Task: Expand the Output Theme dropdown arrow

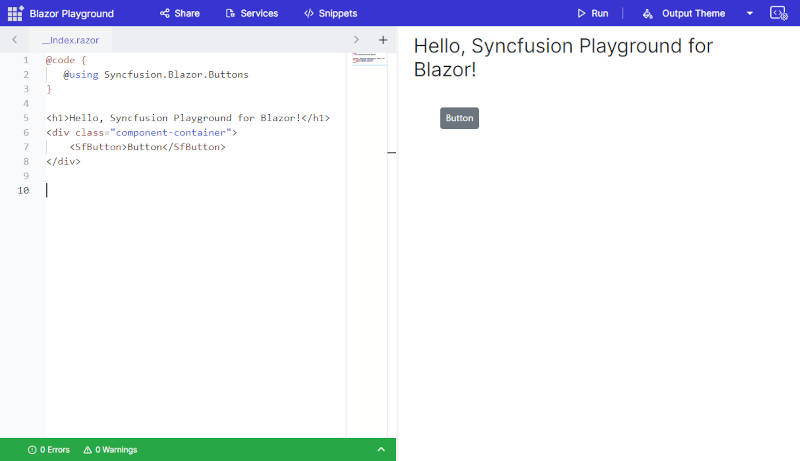Action: click(749, 13)
